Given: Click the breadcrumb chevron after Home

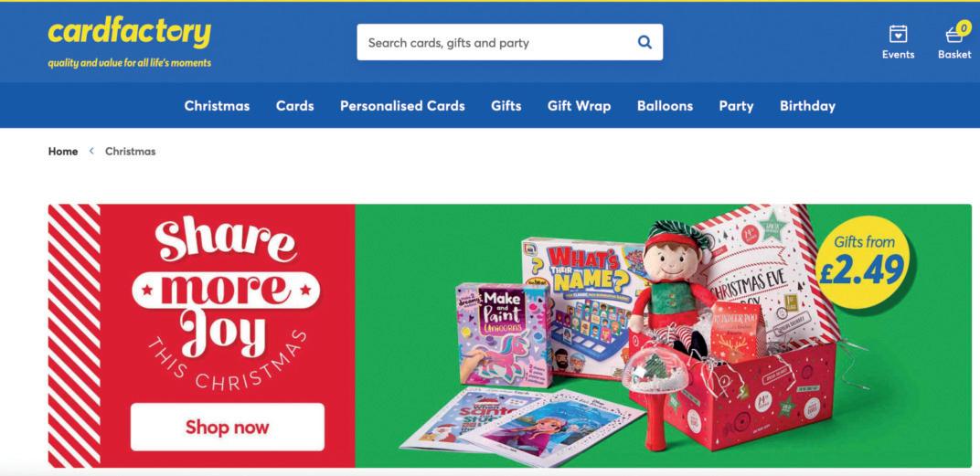Looking at the screenshot, I should pyautogui.click(x=91, y=151).
